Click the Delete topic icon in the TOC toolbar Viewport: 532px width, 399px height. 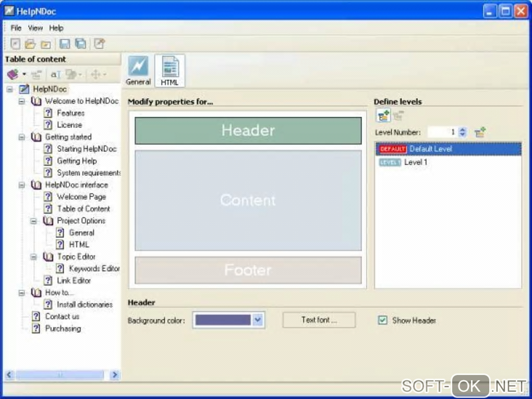point(36,74)
